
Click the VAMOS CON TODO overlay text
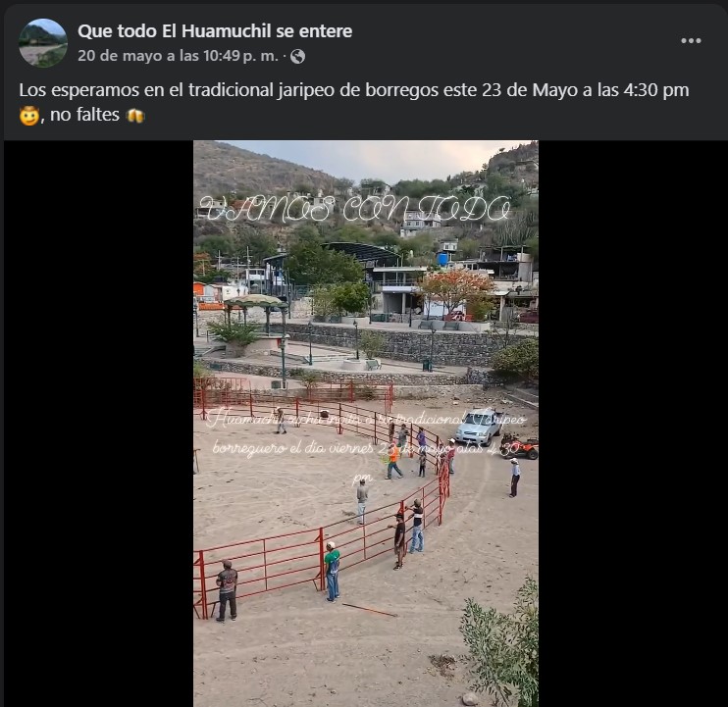[355, 208]
